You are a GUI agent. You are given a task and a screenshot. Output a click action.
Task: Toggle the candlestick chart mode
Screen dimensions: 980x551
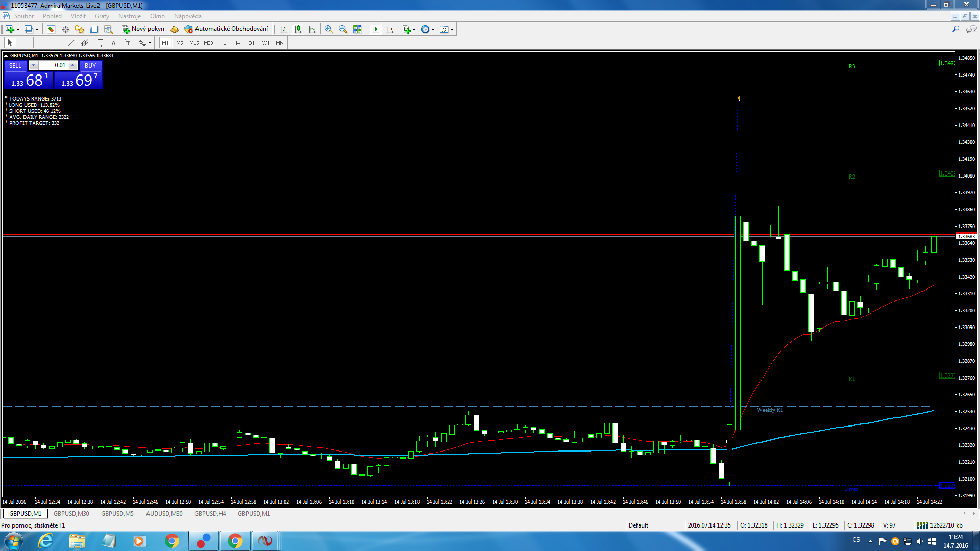click(298, 29)
